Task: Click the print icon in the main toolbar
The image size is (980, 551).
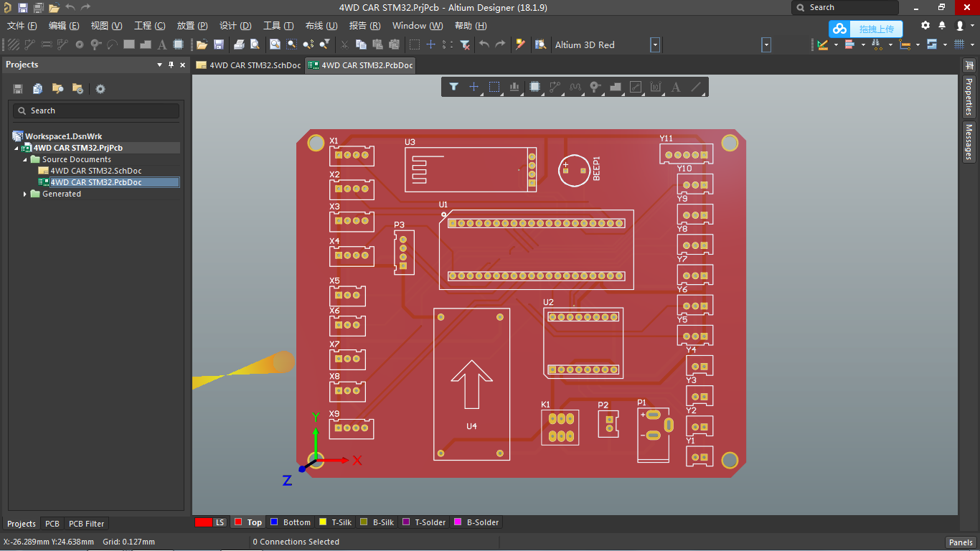Action: coord(239,44)
